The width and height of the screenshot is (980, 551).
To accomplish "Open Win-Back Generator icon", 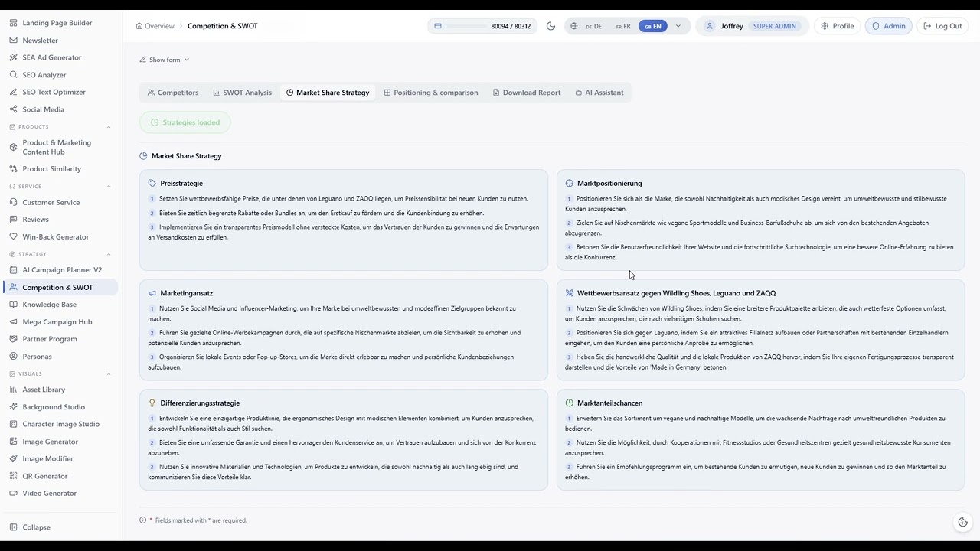I will click(14, 237).
